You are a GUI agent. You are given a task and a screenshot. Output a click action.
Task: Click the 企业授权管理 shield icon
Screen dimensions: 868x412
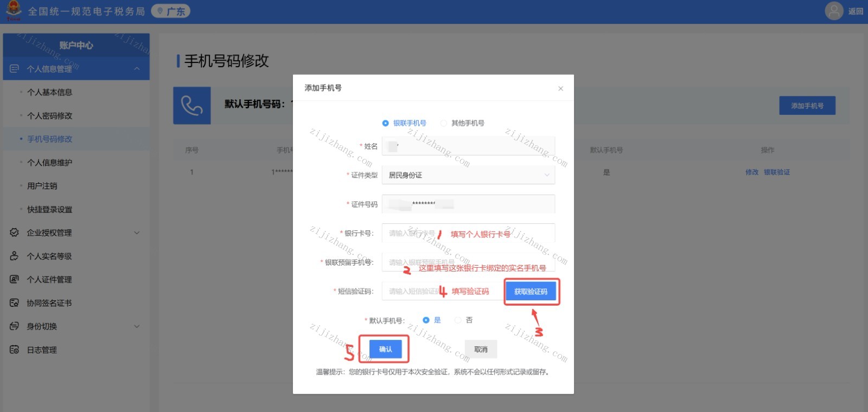15,233
